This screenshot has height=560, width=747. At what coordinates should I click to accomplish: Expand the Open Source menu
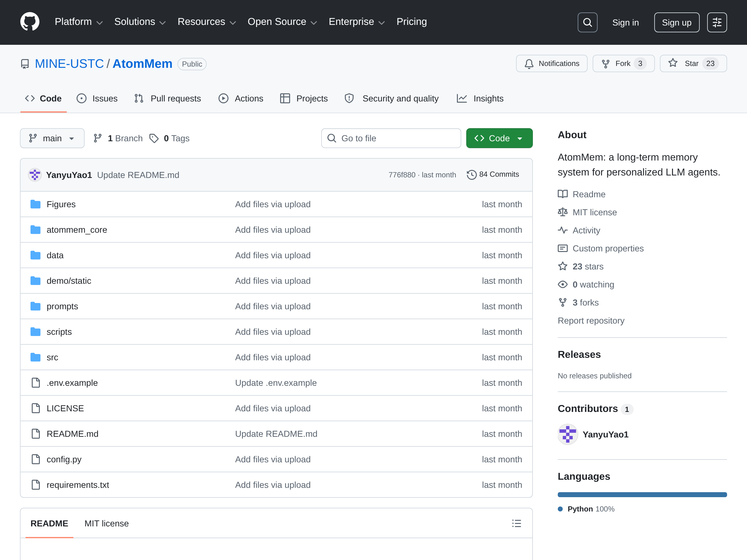282,22
